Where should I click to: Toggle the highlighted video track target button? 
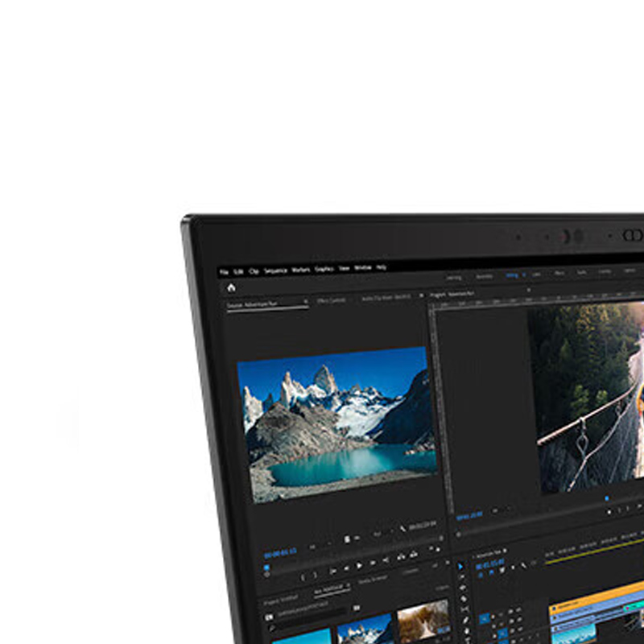click(485, 618)
